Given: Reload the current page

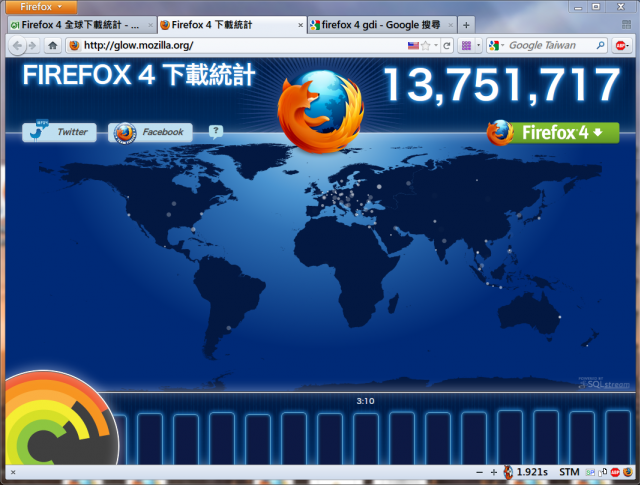Looking at the screenshot, I should coord(447,45).
